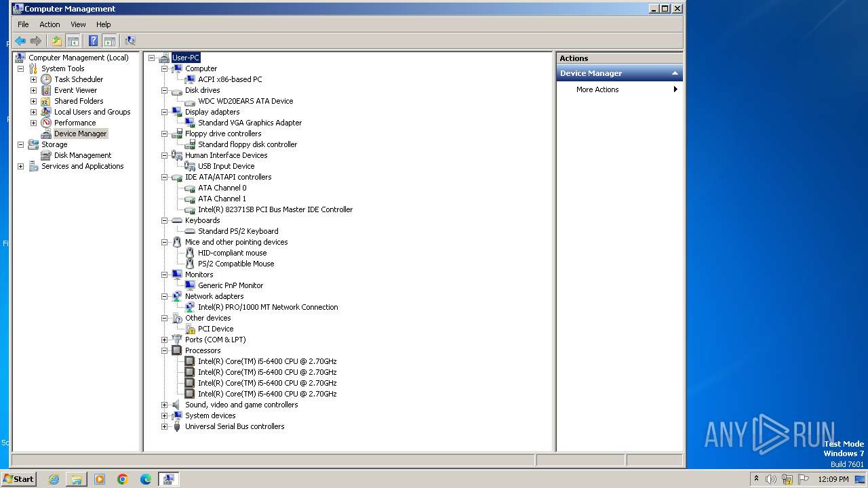The height and width of the screenshot is (488, 868).
Task: Click the Monitors category icon
Action: point(177,274)
